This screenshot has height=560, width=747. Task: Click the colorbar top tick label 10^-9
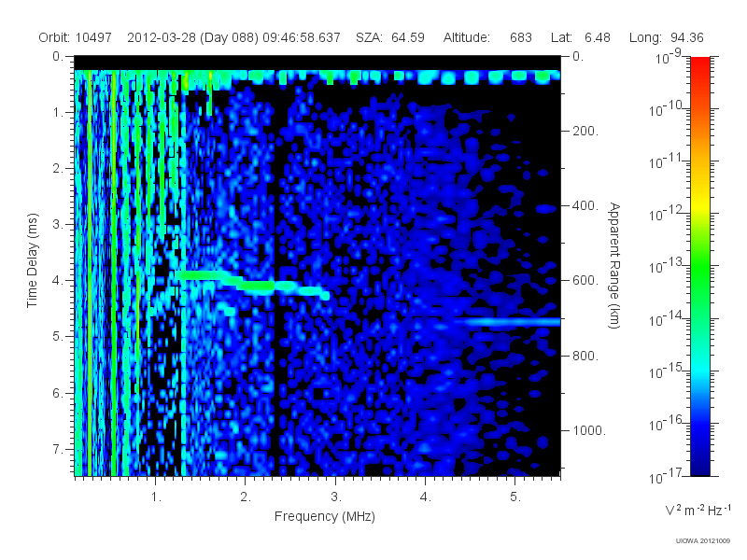click(669, 57)
